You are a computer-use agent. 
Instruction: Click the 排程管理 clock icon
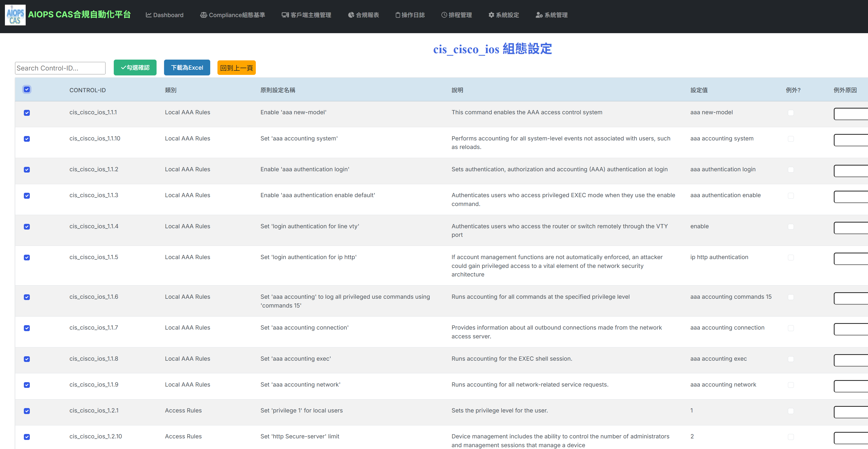tap(444, 15)
